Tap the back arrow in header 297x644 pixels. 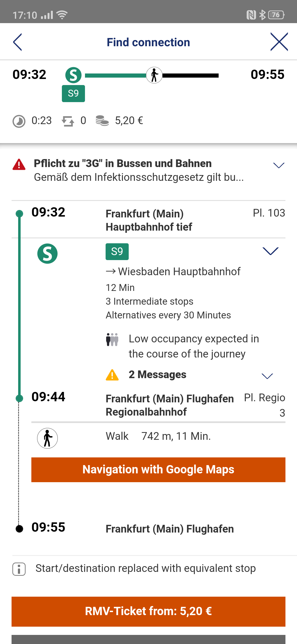click(17, 42)
